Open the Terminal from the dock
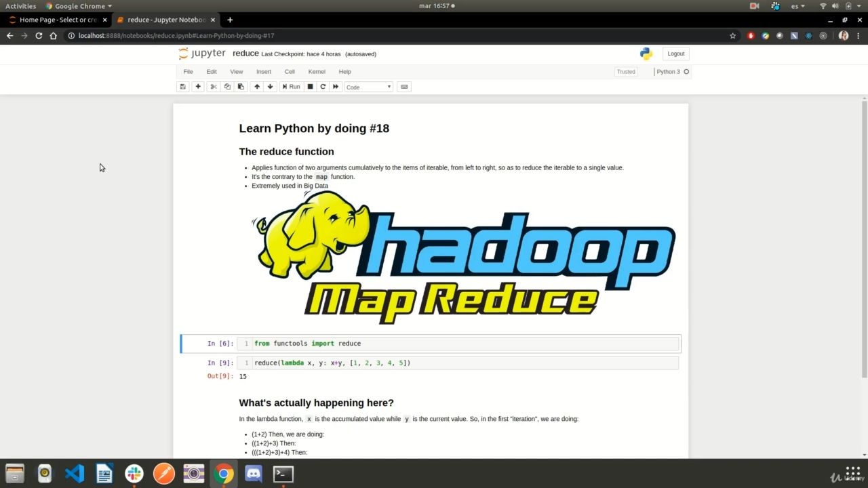The height and width of the screenshot is (488, 868). point(283,473)
